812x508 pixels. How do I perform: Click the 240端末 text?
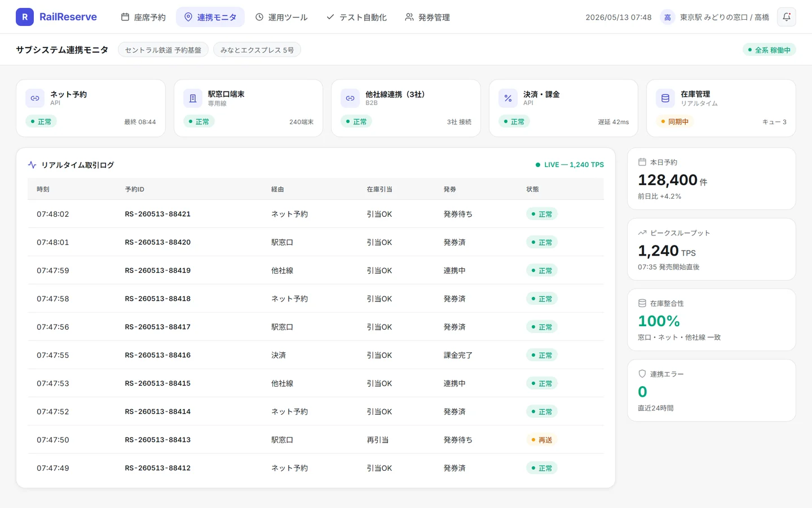[x=301, y=122]
